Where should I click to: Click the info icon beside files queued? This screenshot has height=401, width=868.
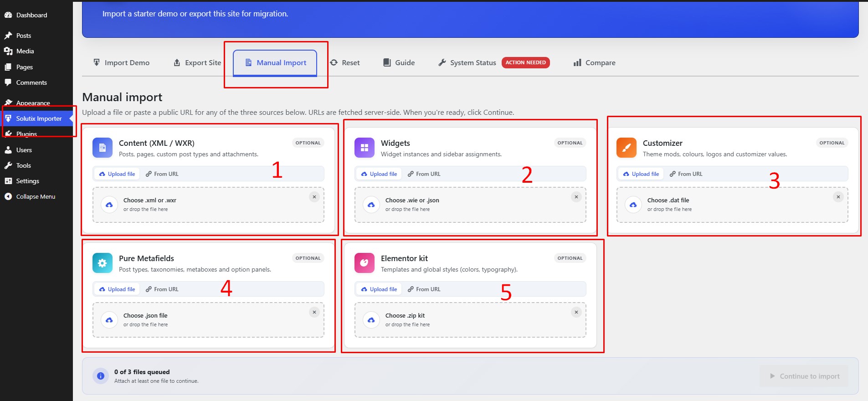(x=101, y=376)
